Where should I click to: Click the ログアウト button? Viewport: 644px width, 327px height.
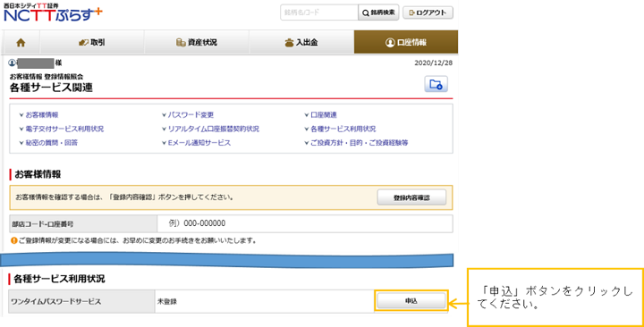coord(428,13)
